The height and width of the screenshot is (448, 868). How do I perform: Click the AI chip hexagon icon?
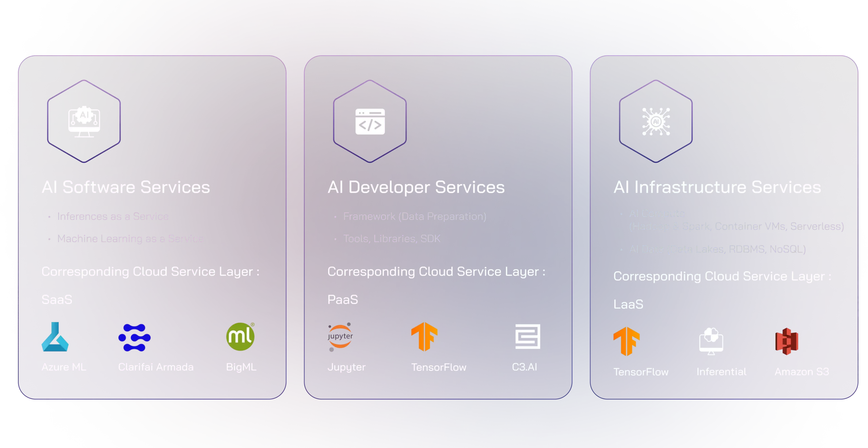(x=656, y=121)
